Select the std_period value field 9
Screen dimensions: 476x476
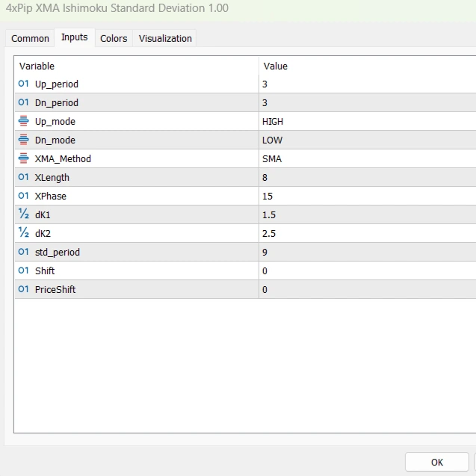point(366,252)
